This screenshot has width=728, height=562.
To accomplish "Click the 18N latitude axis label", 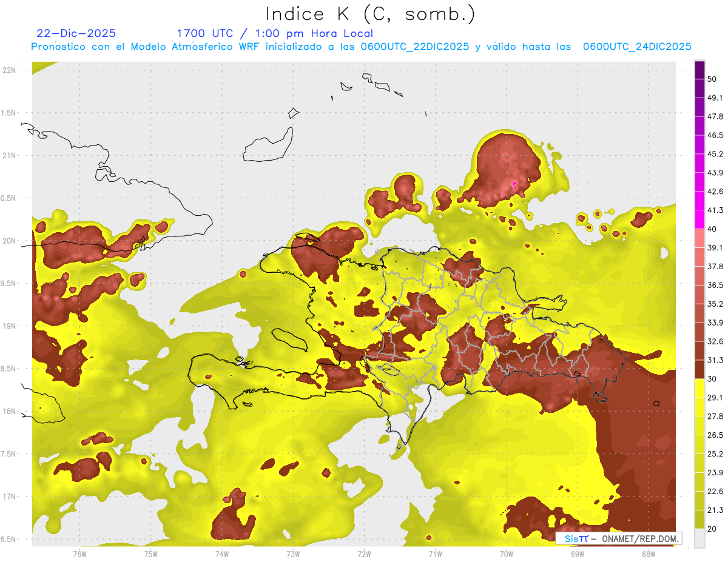I will [10, 411].
